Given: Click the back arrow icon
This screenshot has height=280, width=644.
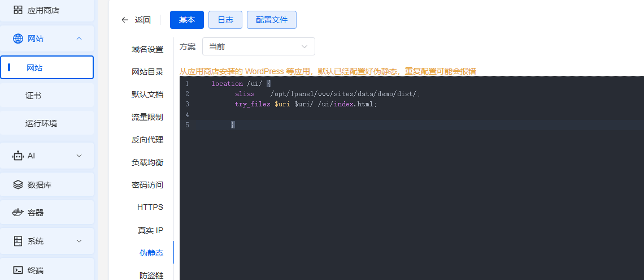Looking at the screenshot, I should pyautogui.click(x=125, y=20).
